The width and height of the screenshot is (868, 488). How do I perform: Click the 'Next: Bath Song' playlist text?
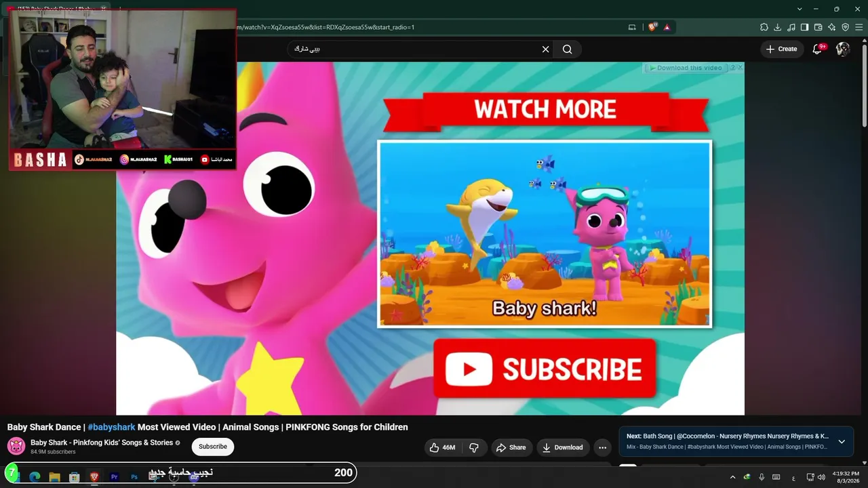coord(728,436)
